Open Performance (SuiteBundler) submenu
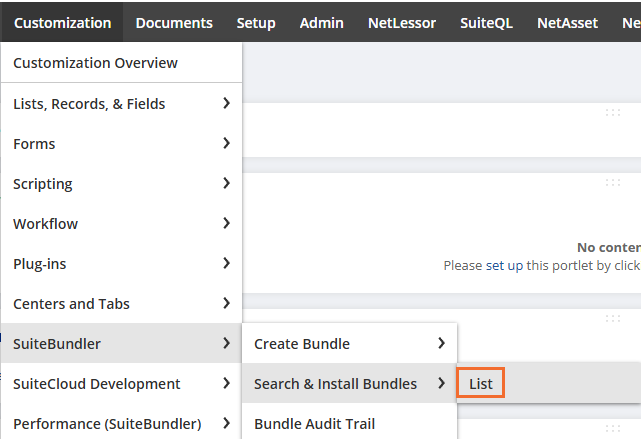 click(120, 423)
